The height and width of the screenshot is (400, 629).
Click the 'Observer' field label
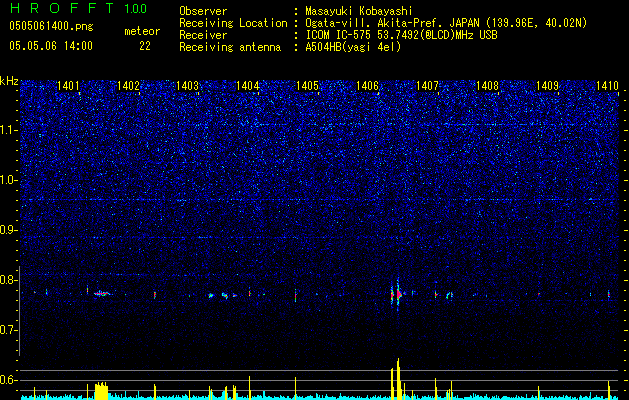point(203,11)
